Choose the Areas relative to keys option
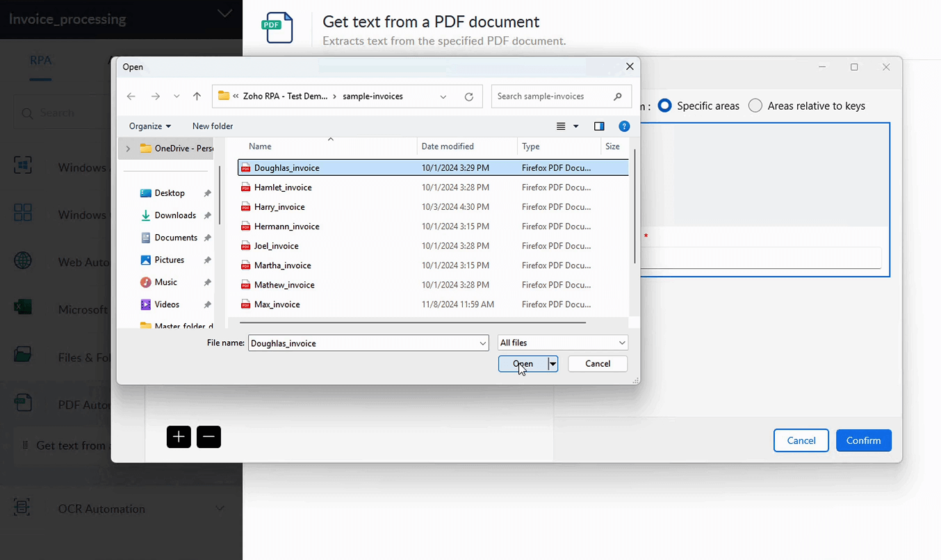941x560 pixels. coord(755,106)
